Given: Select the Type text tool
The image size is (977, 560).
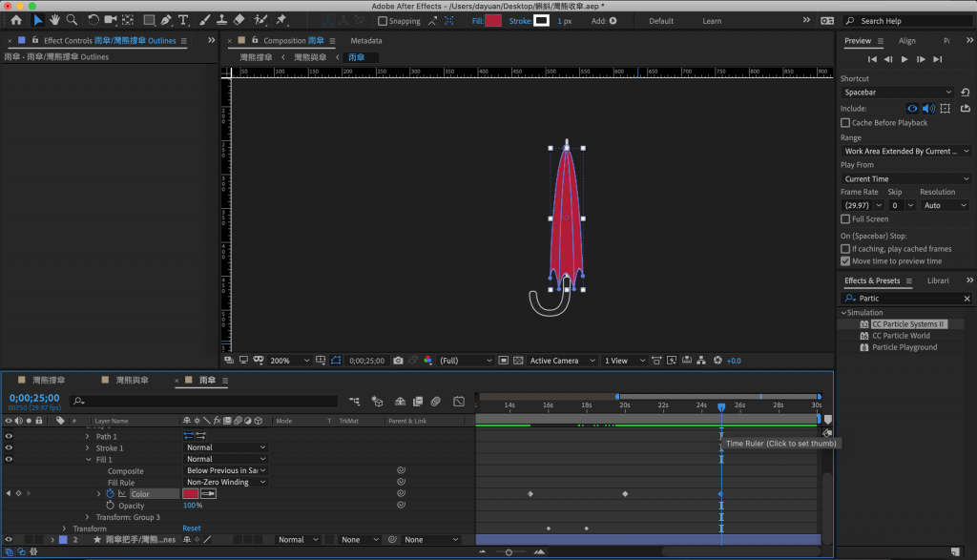Looking at the screenshot, I should (183, 21).
